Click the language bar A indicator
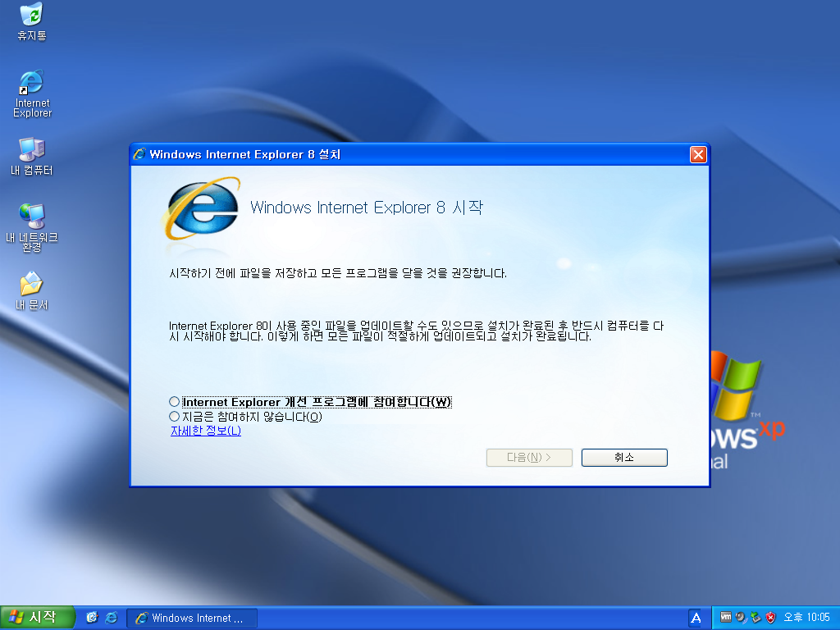The height and width of the screenshot is (630, 840). [x=696, y=619]
